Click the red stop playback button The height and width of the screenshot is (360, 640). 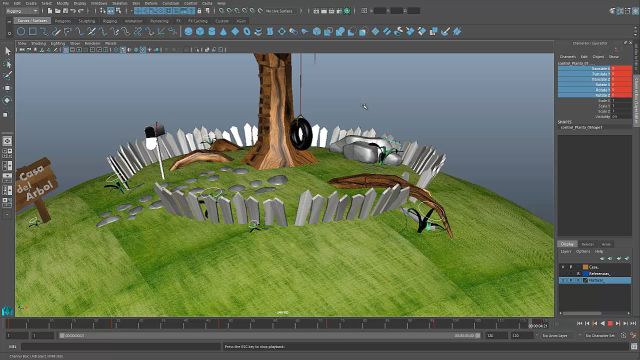(610, 323)
